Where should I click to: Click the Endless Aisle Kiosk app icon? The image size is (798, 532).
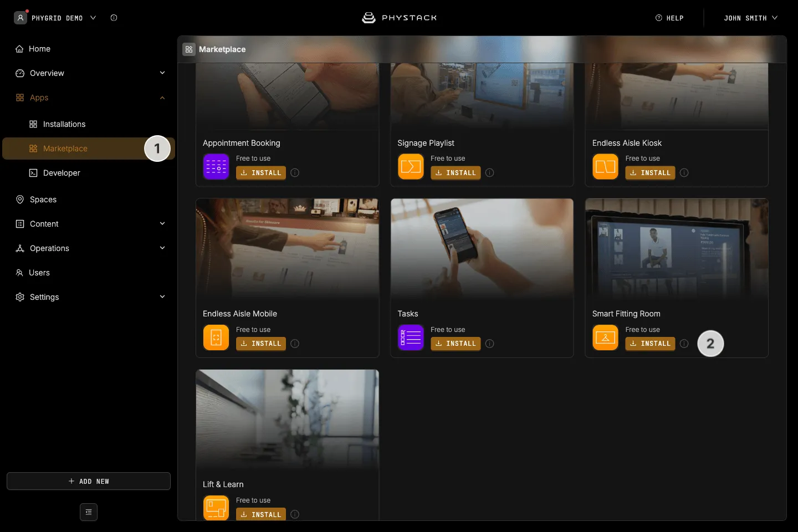[605, 167]
